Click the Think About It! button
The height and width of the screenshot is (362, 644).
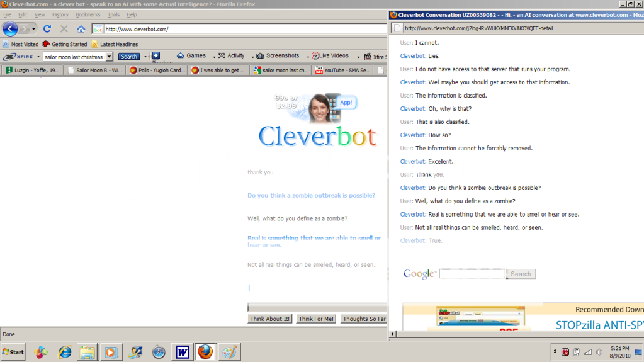click(x=270, y=319)
